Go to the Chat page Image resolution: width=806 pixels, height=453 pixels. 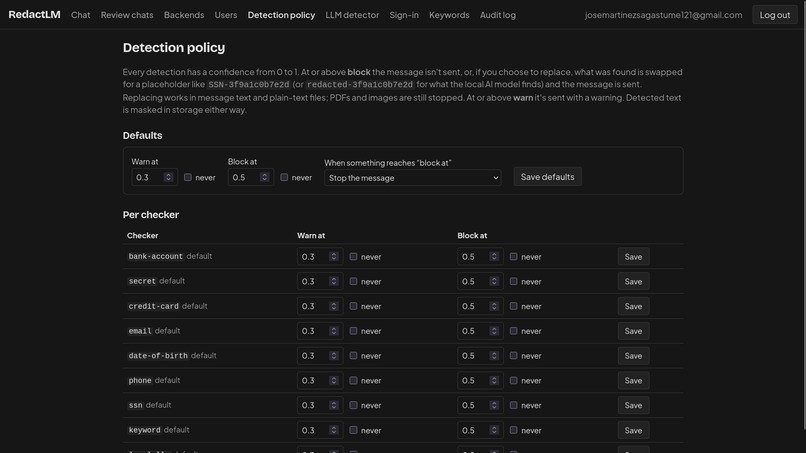pyautogui.click(x=81, y=15)
